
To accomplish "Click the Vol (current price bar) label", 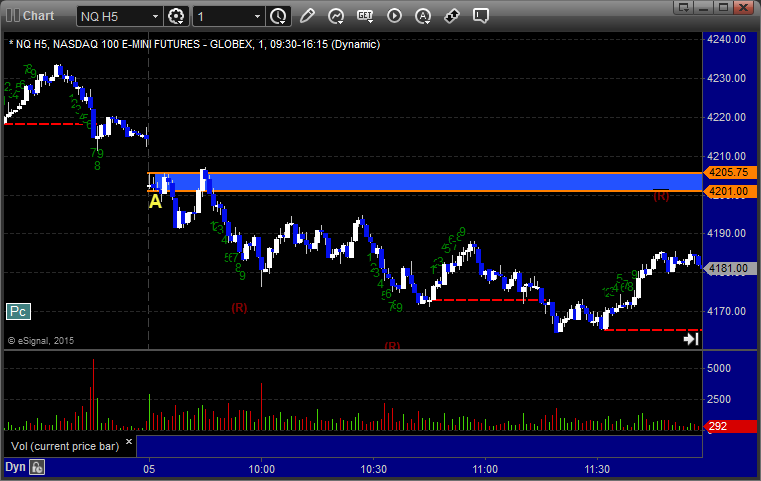I will 65,446.
